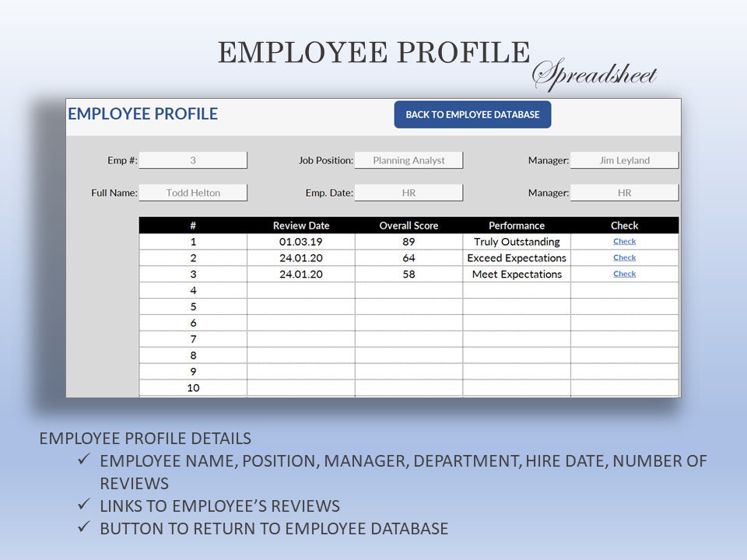Click the second Manager field showing HR
This screenshot has height=560, width=747.
pyautogui.click(x=625, y=192)
